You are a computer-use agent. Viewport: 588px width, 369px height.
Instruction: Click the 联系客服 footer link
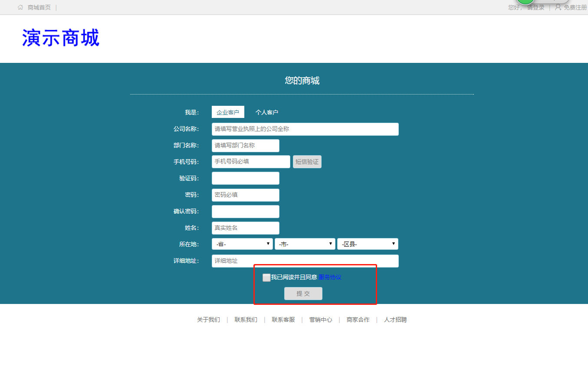(x=283, y=320)
